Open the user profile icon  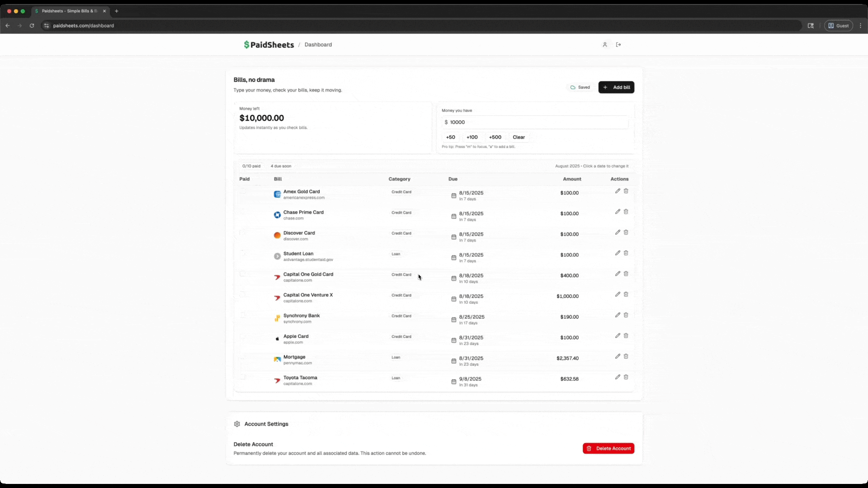tap(605, 45)
